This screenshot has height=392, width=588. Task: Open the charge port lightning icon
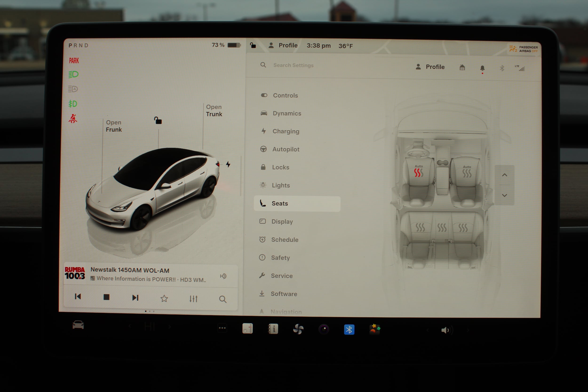click(228, 164)
